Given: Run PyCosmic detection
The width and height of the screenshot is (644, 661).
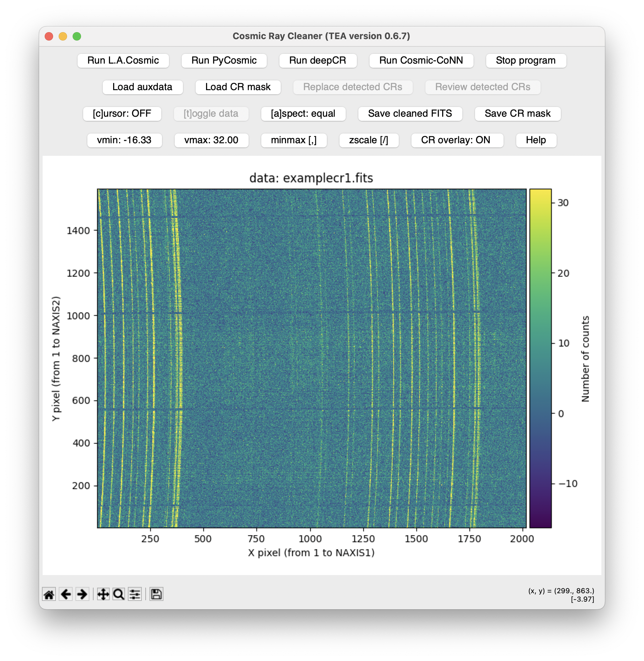Looking at the screenshot, I should pyautogui.click(x=224, y=60).
